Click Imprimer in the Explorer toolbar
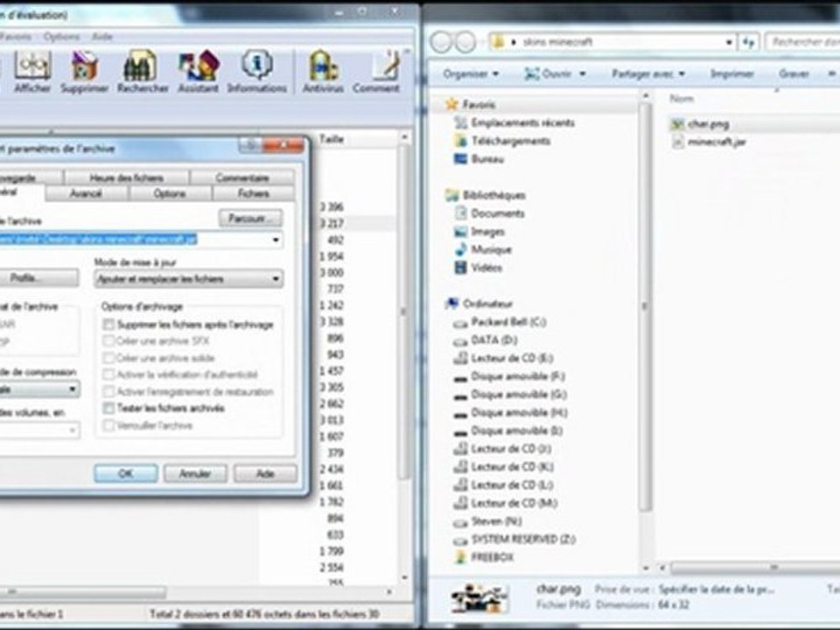Screen dimensions: 840x630 [x=731, y=73]
